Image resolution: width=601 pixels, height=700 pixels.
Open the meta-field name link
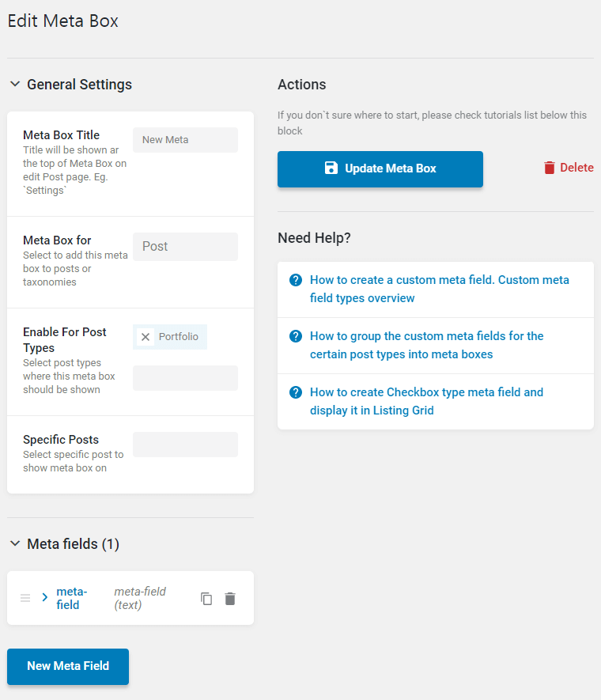tap(71, 598)
